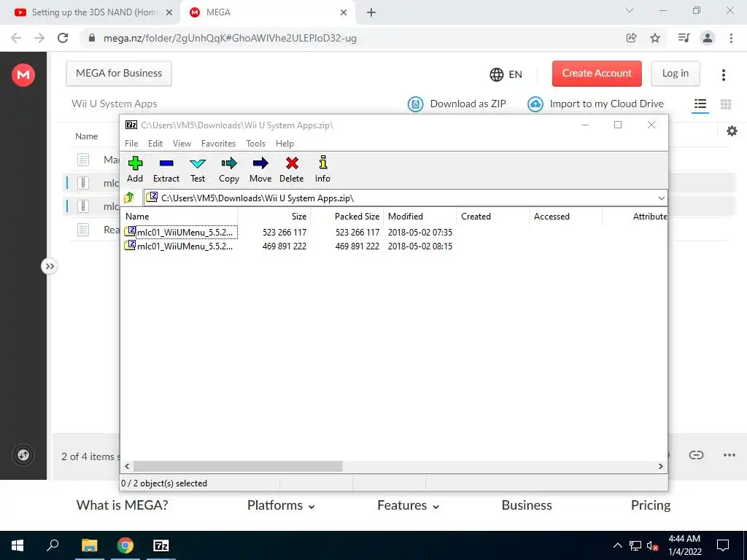Screen dimensions: 747x560
Task: Expand the Features menu on MEGA footer
Action: (408, 505)
